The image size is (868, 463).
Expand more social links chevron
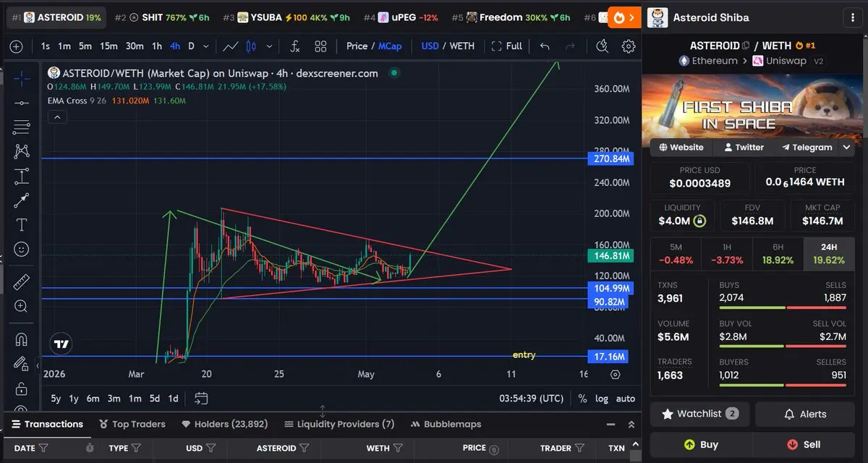click(847, 147)
